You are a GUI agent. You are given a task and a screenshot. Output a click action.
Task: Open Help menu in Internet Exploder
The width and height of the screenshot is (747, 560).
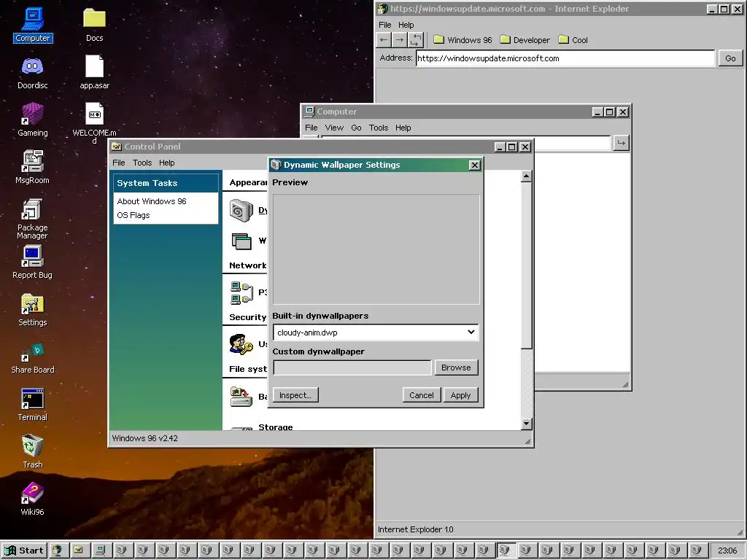tap(406, 25)
